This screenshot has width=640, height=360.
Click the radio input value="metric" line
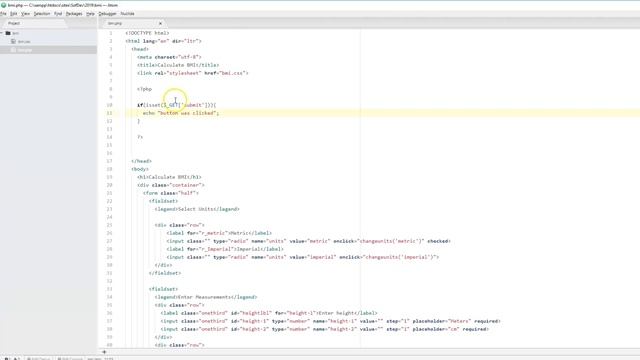tap(309, 241)
